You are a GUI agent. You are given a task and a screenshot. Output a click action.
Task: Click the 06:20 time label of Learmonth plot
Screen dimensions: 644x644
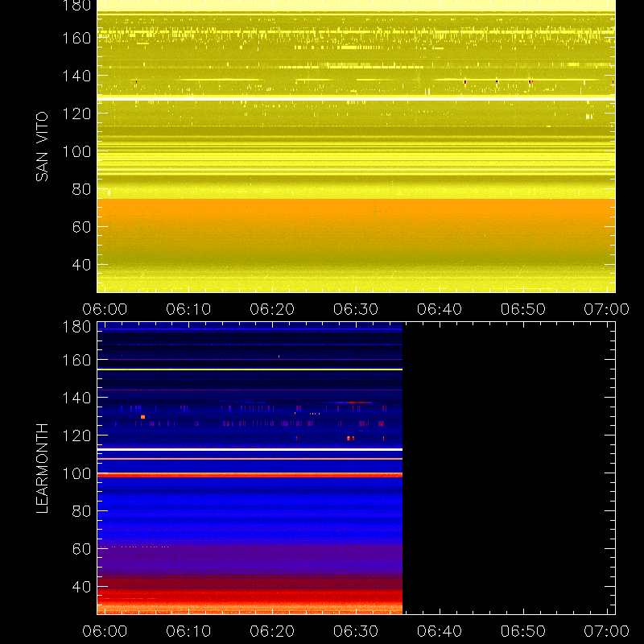pyautogui.click(x=272, y=631)
